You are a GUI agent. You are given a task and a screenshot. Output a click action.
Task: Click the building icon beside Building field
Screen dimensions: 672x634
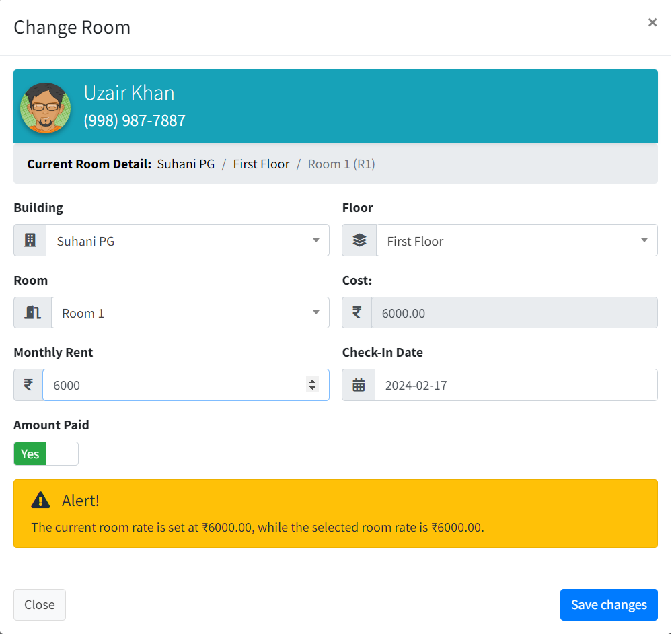(x=30, y=240)
